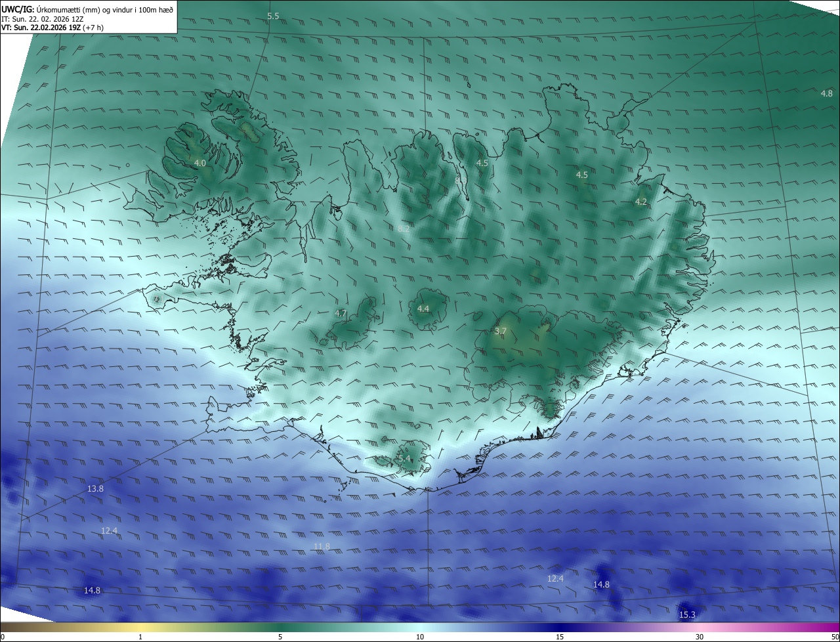Click the ocean value label 13.8
The image size is (840, 642).
(x=96, y=488)
